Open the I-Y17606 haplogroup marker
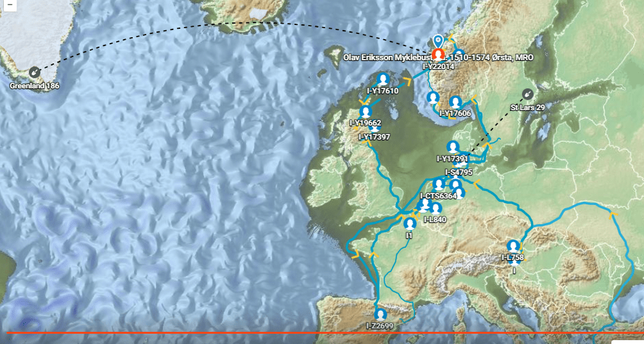This screenshot has height=344, width=644. 455,102
